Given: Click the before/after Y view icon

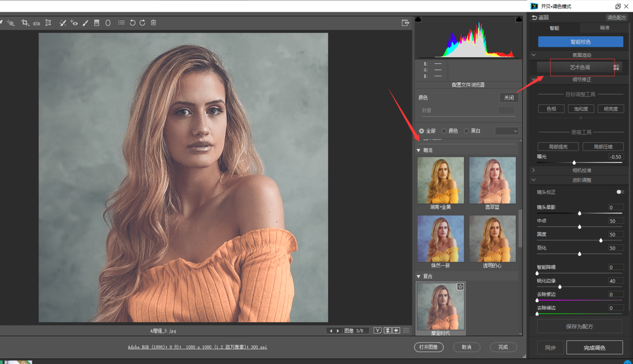Looking at the screenshot, I should point(377,331).
